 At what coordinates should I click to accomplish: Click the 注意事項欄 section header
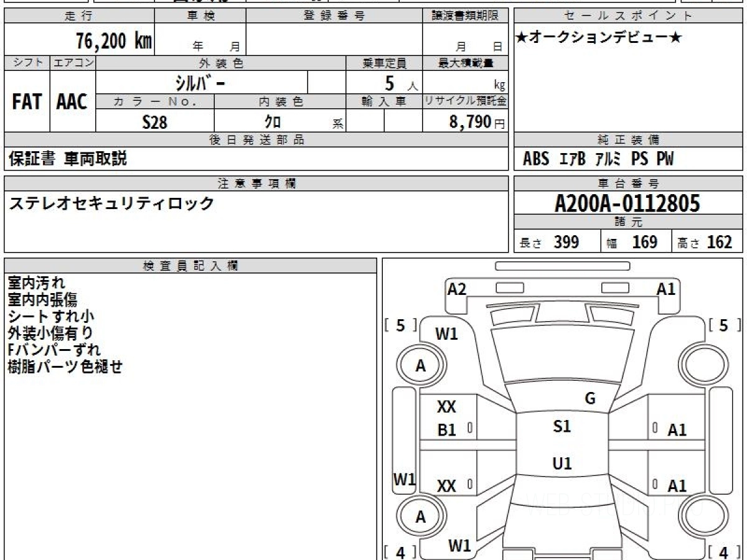(x=256, y=184)
